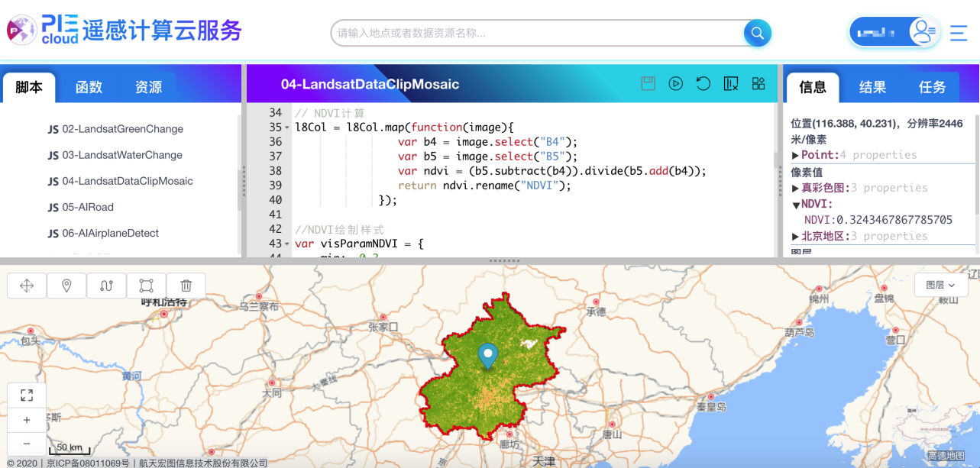Clear the output using the clear icon
This screenshot has height=468, width=980.
(x=730, y=84)
